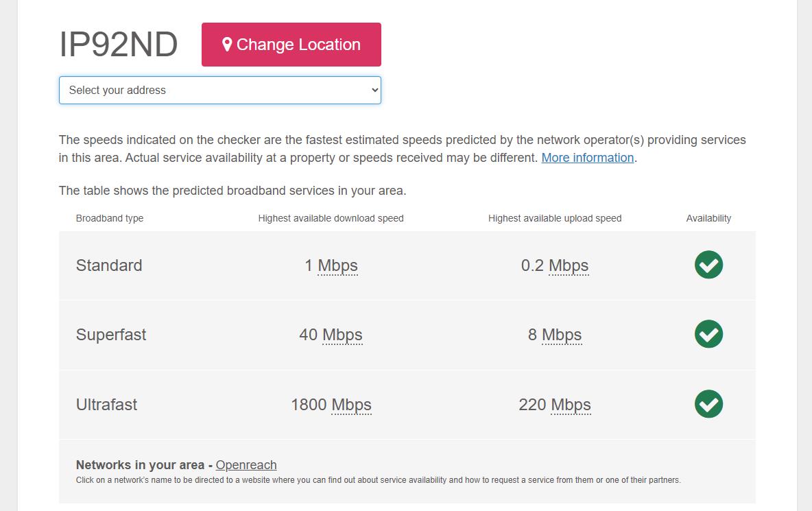The width and height of the screenshot is (812, 511).
Task: Click Mbps abbreviation for Superfast download
Action: (342, 335)
